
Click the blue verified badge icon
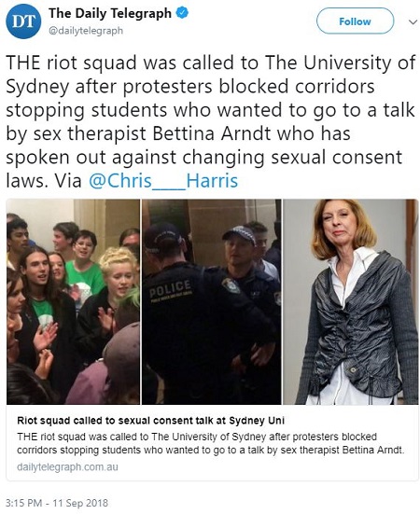tap(182, 13)
